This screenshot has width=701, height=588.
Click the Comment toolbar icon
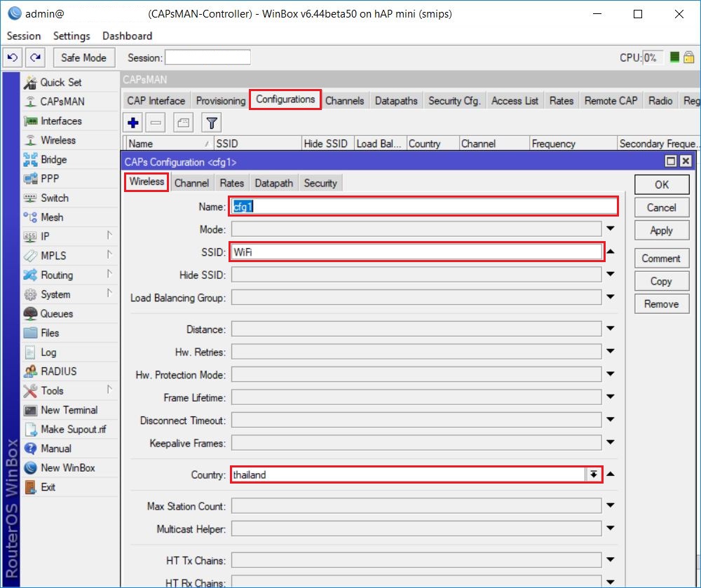pos(183,123)
